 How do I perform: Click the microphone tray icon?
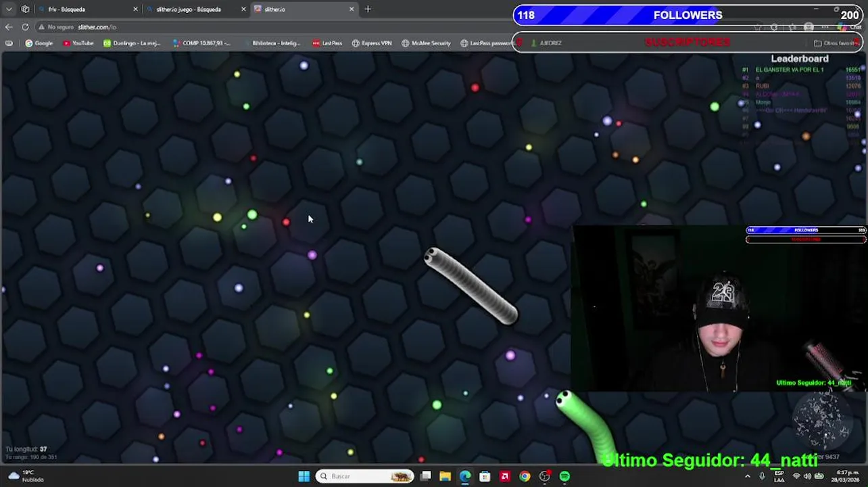click(x=762, y=476)
